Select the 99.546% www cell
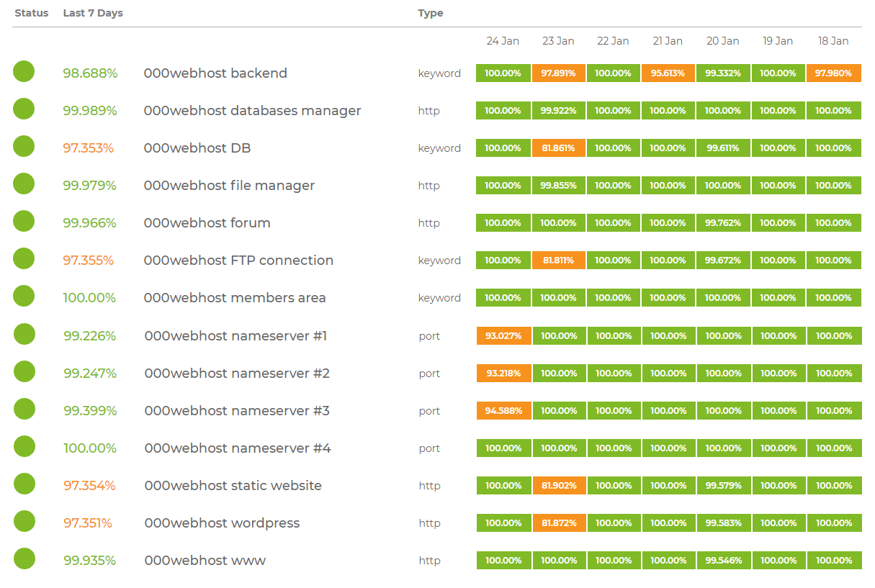Screen dimensions: 875x588 tap(724, 561)
